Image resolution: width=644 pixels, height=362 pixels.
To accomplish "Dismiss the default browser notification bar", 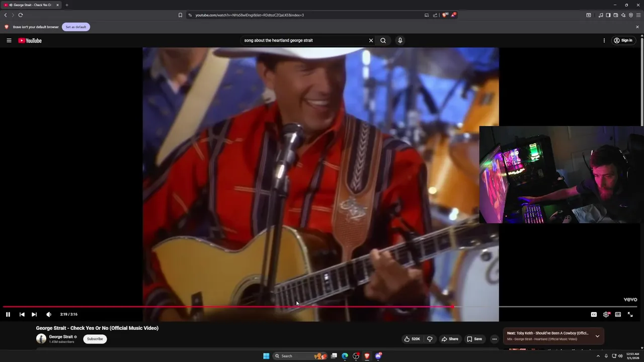I will click(x=637, y=27).
